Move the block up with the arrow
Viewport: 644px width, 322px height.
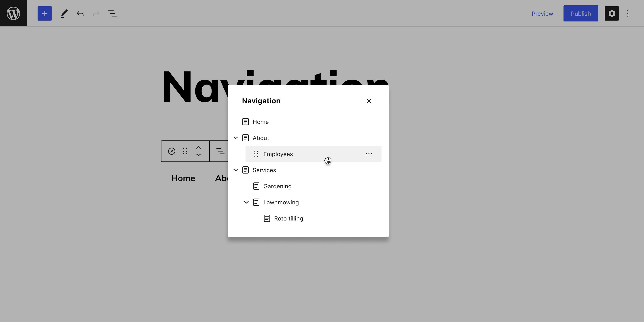pos(199,148)
